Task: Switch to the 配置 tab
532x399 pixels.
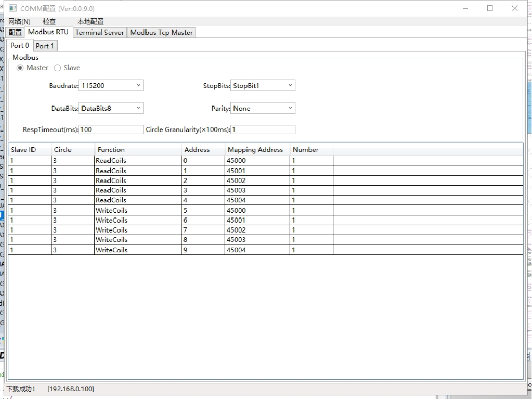Action: (16, 32)
